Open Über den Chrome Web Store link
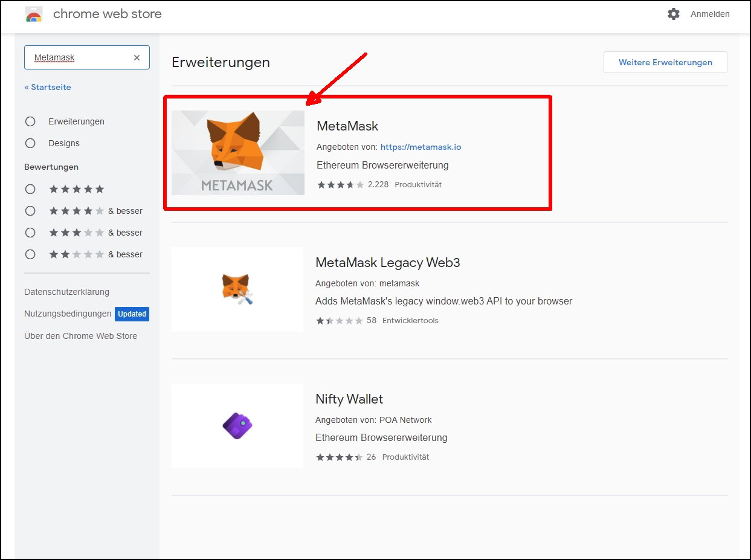The image size is (751, 560). point(81,336)
